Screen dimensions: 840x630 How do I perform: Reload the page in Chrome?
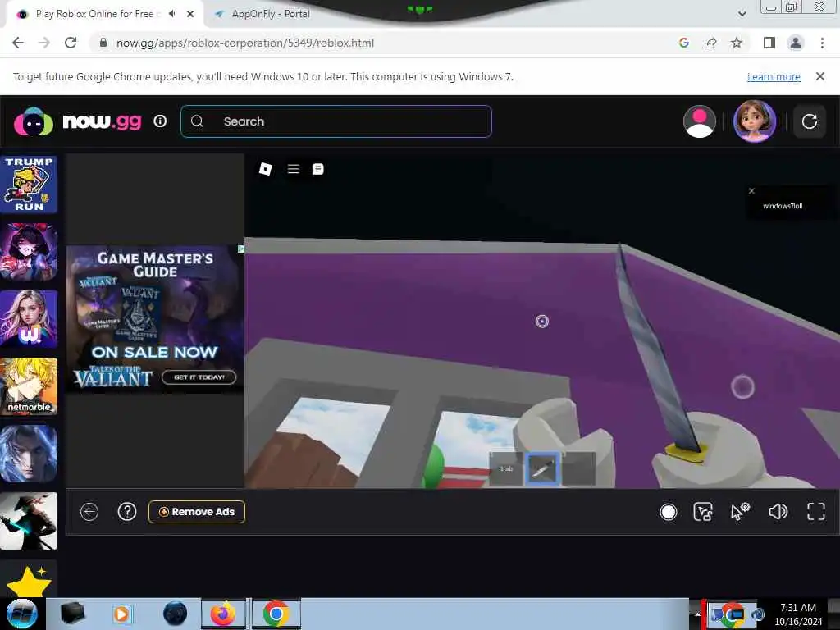[x=71, y=43]
